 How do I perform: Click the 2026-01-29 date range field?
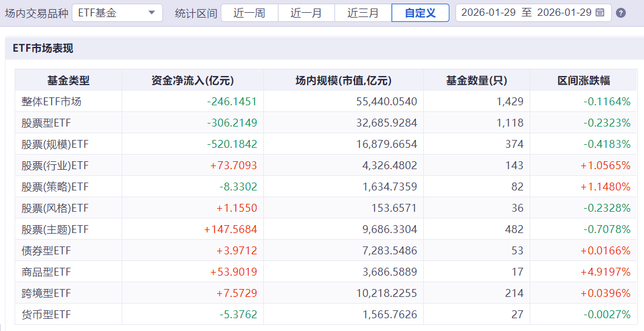point(533,13)
